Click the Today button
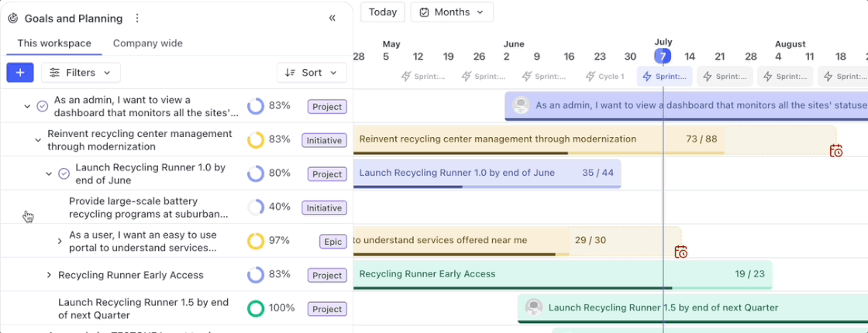 383,12
